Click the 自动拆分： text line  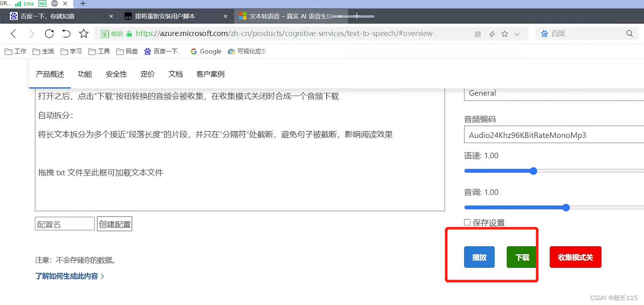(x=56, y=115)
